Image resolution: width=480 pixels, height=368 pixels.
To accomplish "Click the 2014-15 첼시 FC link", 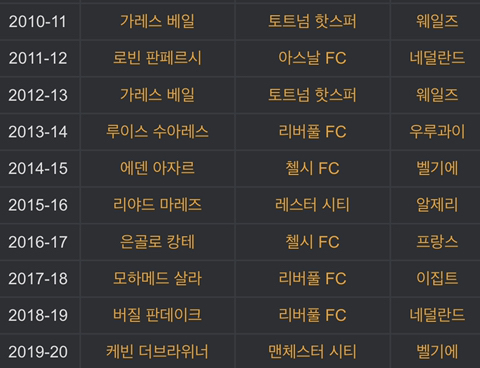I will 312,168.
